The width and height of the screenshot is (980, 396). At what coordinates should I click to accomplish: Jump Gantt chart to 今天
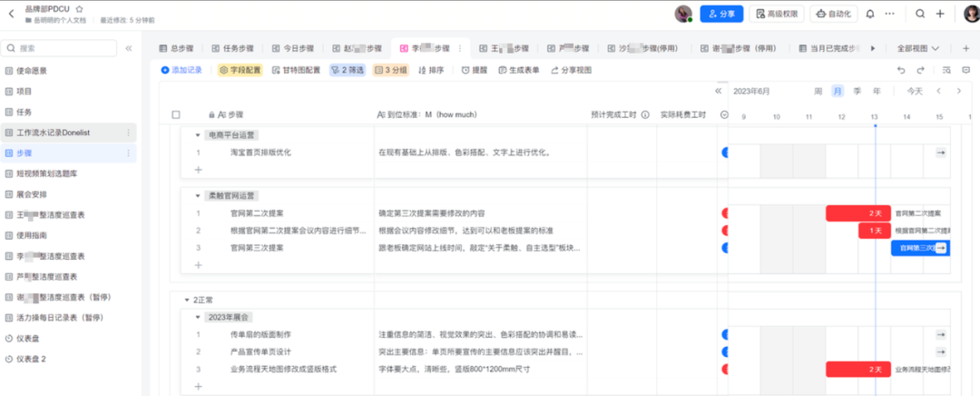[x=915, y=91]
